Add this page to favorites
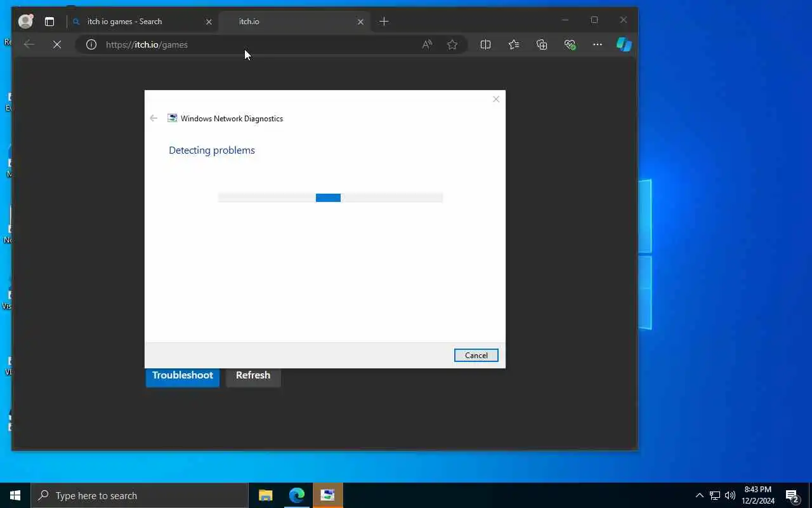Image resolution: width=812 pixels, height=508 pixels. 452,44
